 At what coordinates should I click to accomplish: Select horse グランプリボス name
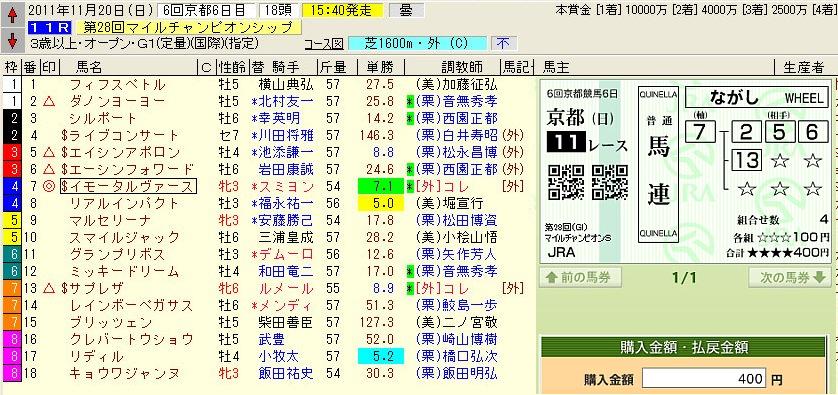pos(118,254)
